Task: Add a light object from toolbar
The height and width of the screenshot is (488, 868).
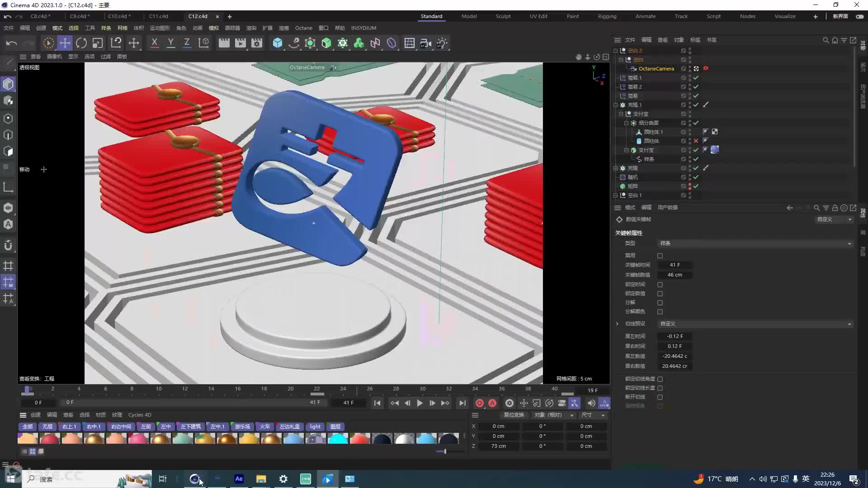Action: click(x=442, y=43)
